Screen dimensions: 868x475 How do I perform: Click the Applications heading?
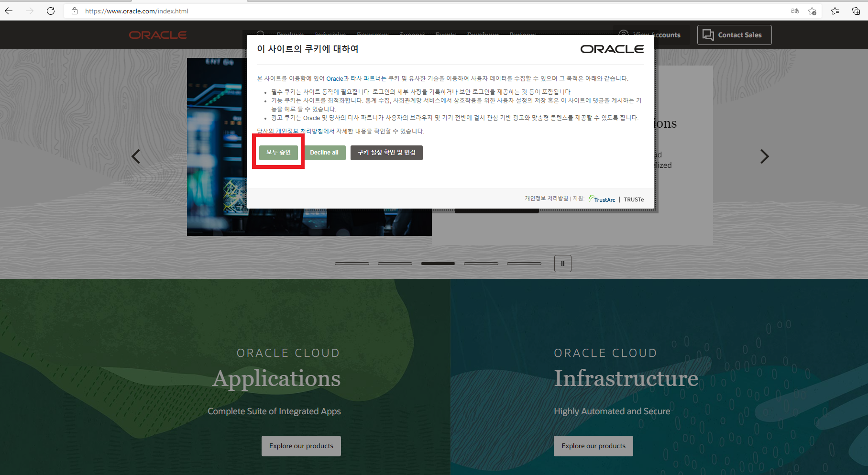pos(277,379)
